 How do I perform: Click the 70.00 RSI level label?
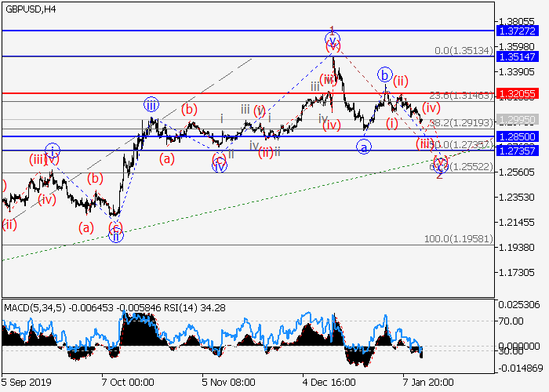[x=511, y=321]
